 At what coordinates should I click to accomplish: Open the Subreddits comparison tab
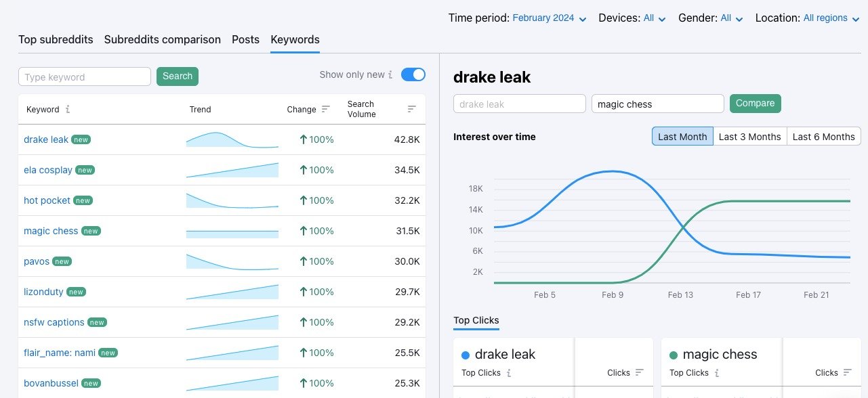point(162,39)
